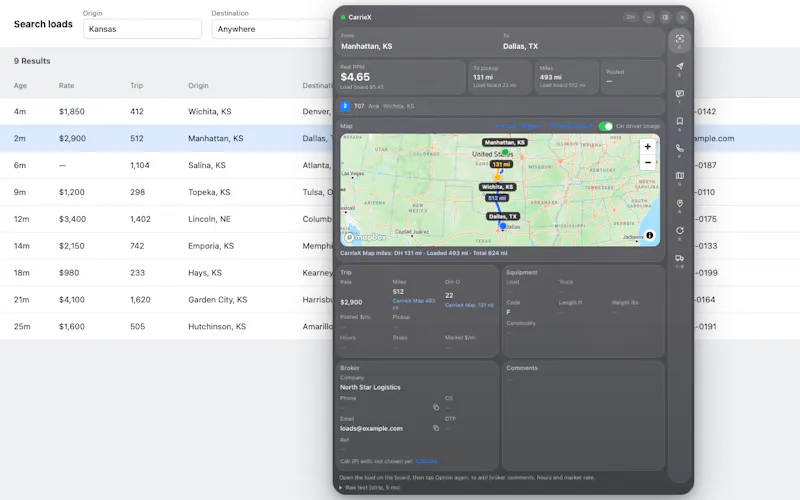
Task: Click the location pin icon in sidebar
Action: [x=680, y=203]
